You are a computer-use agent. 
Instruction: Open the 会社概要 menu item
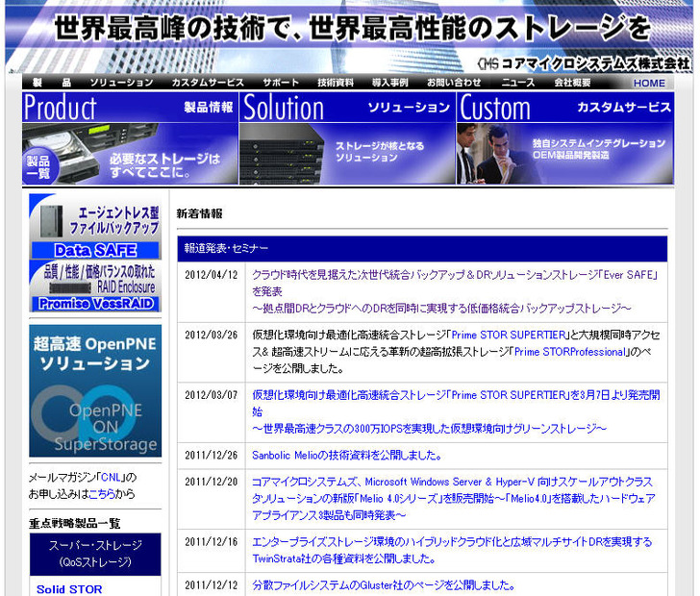pos(572,83)
